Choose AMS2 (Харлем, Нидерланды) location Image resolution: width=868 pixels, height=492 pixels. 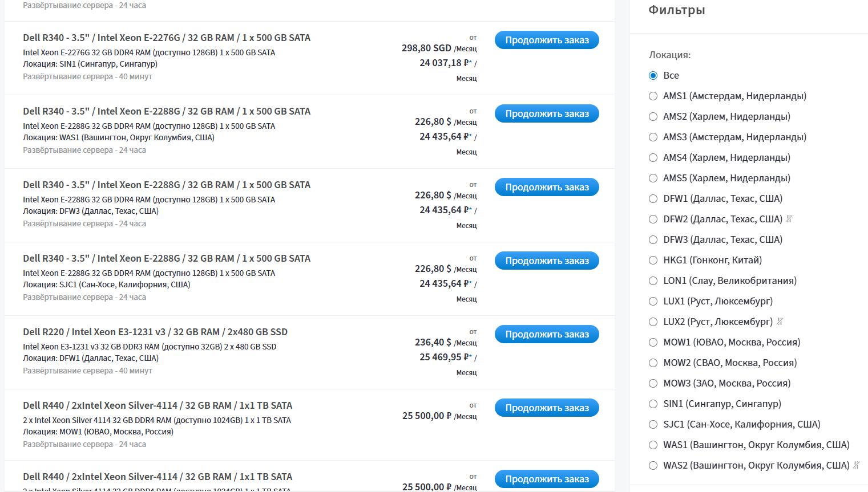point(653,117)
